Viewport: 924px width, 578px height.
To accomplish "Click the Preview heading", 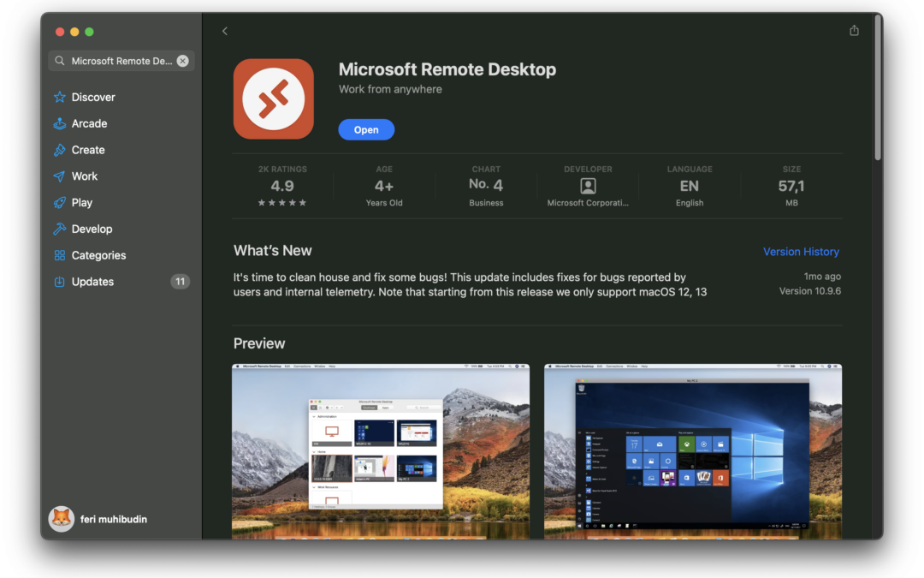I will (x=259, y=344).
